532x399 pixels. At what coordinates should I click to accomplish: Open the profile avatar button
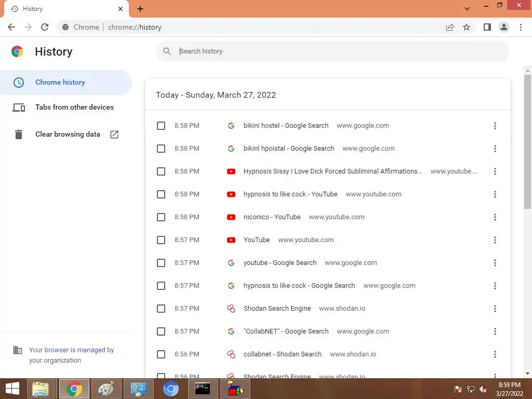pyautogui.click(x=504, y=27)
